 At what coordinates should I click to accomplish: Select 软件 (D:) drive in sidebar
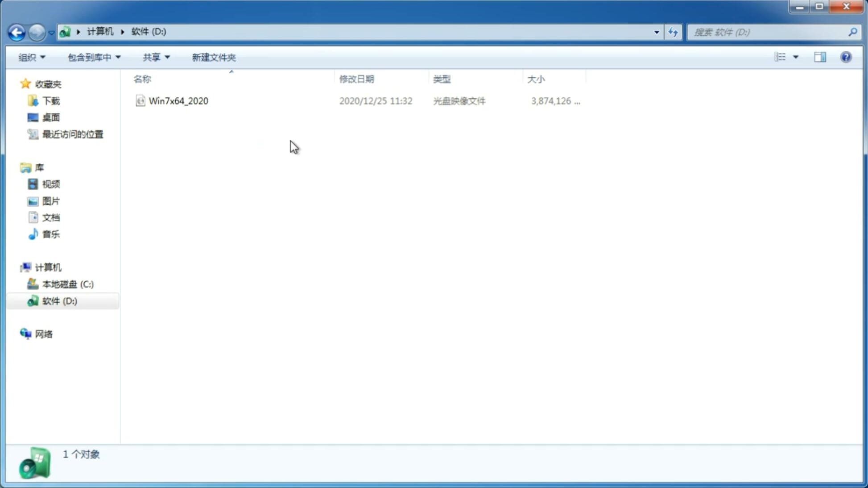point(60,300)
